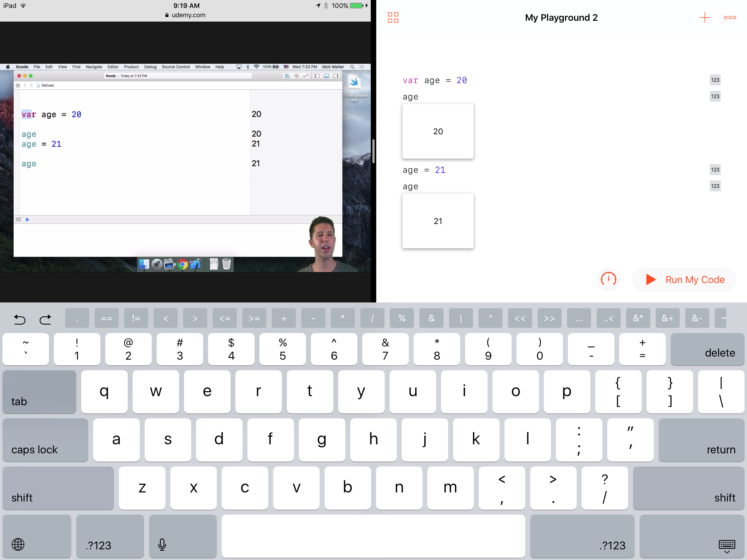Insert the != operator from shortcut bar

[x=136, y=318]
